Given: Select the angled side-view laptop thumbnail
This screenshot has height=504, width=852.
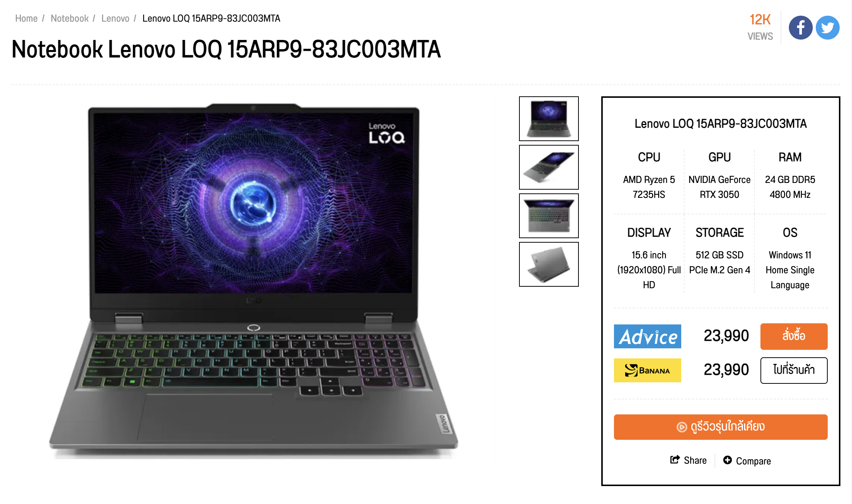Looking at the screenshot, I should pos(549,167).
